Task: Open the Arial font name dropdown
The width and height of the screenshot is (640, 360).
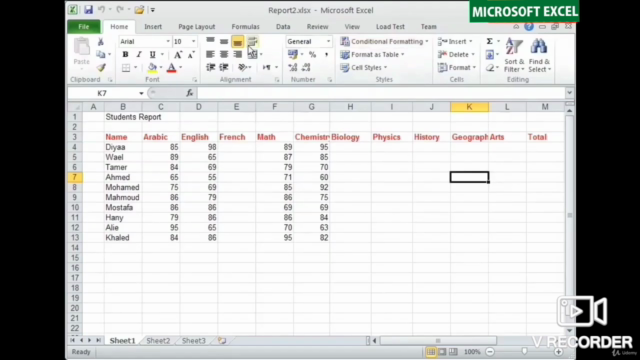Action: (168, 42)
